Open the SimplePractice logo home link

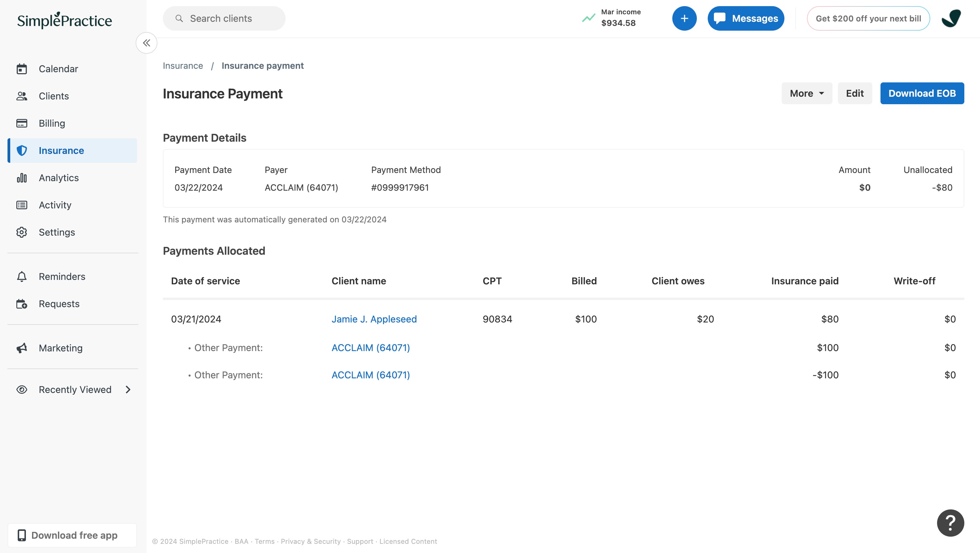(x=64, y=20)
